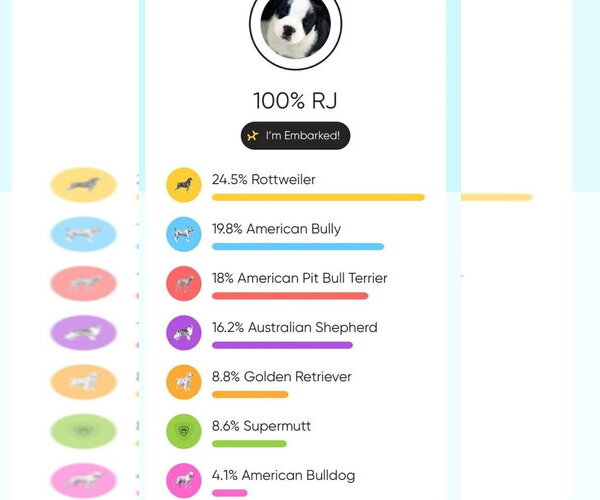This screenshot has width=600, height=500.
Task: Click the "18% American Pit Bull Terrier" text
Action: 299,278
